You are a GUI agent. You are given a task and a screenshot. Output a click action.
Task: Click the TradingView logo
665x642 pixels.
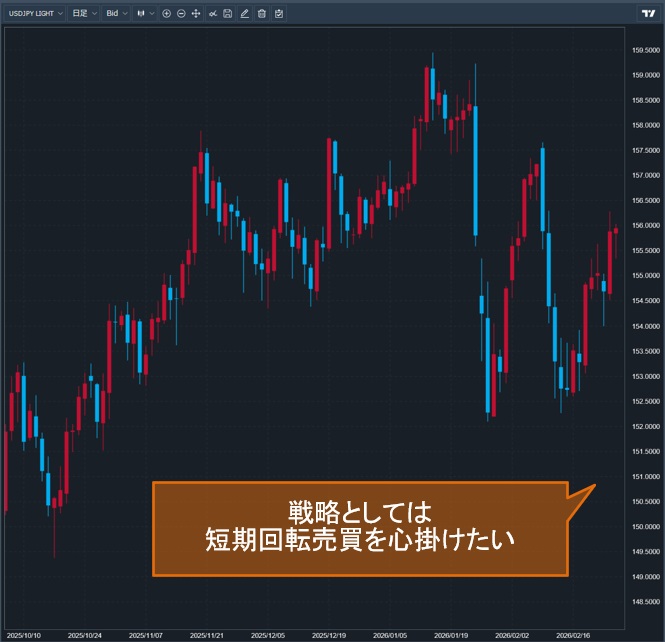647,14
